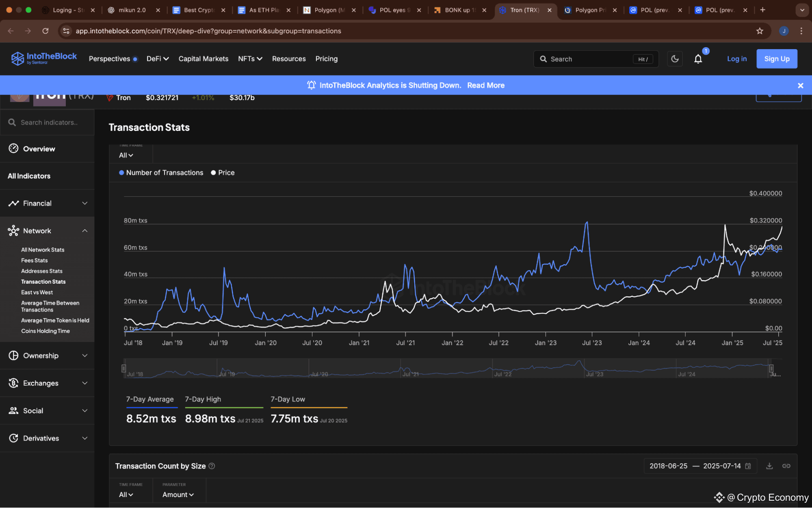The image size is (812, 508).
Task: Open the Resources menu item
Action: [x=288, y=59]
